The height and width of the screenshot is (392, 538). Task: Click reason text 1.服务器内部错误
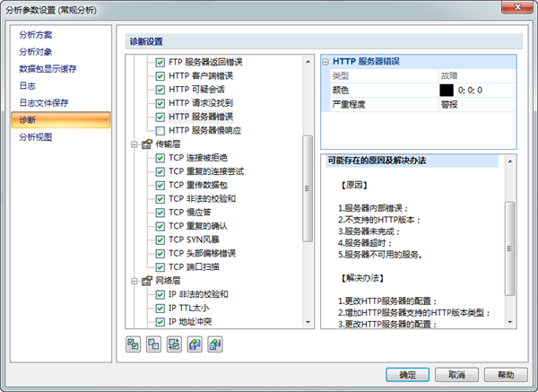tap(373, 208)
